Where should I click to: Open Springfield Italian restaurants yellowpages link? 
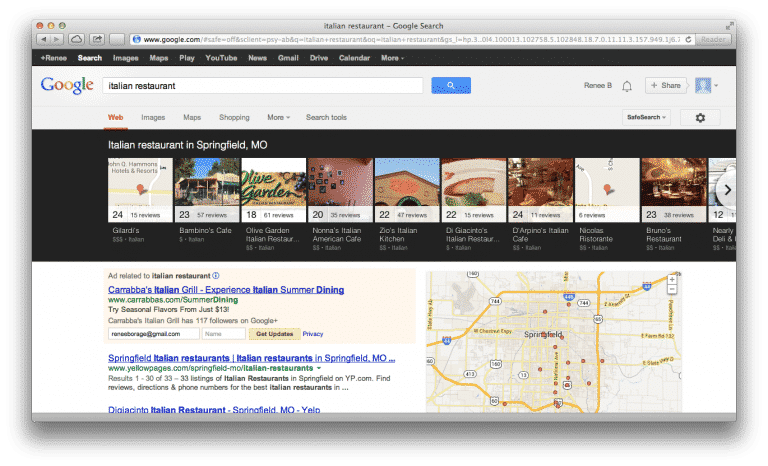[x=252, y=358]
